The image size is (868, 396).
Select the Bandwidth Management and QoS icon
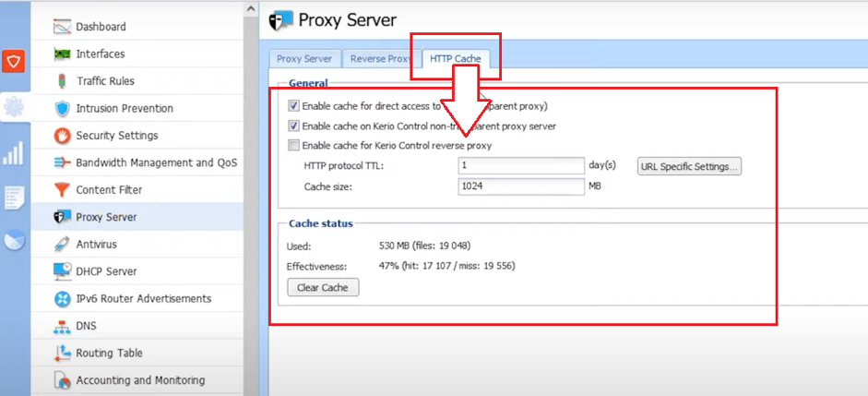click(x=63, y=162)
